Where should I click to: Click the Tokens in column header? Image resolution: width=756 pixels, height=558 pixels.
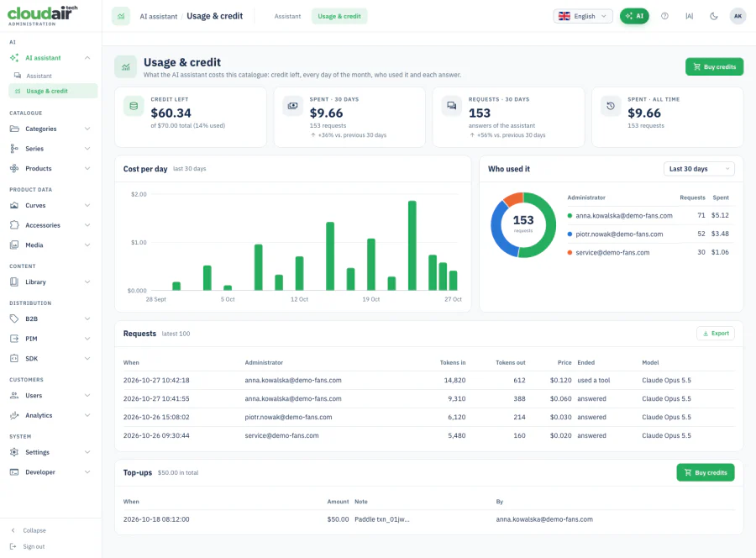pos(453,363)
